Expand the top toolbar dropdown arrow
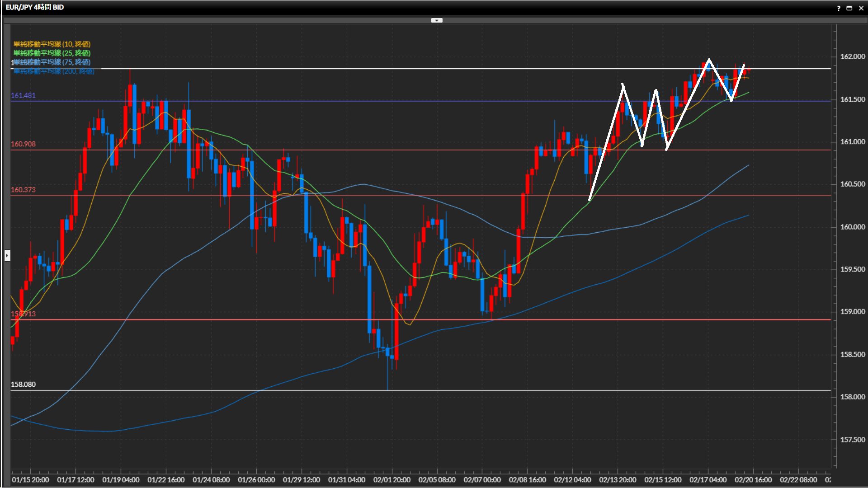The width and height of the screenshot is (868, 488). pyautogui.click(x=437, y=20)
